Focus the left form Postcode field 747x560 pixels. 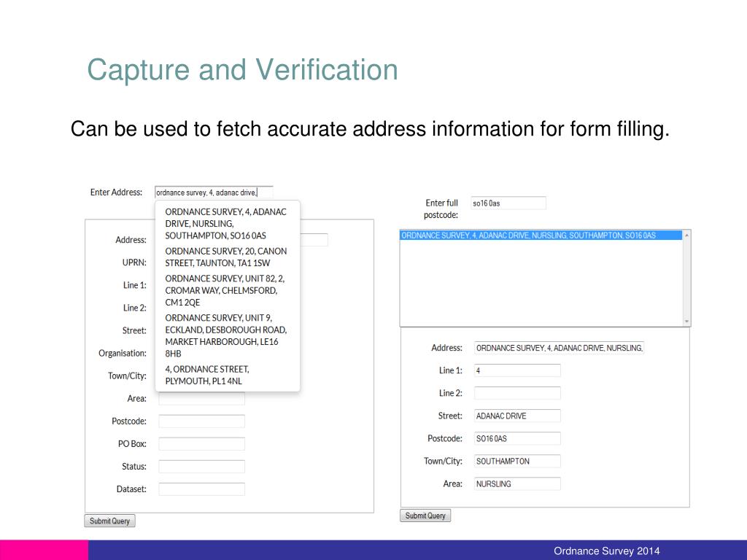click(201, 421)
